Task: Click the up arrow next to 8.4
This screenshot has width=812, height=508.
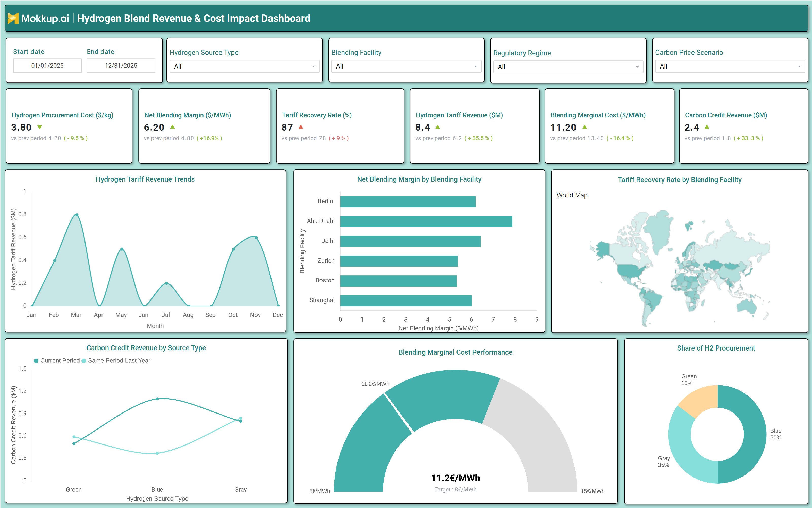Action: click(x=438, y=127)
